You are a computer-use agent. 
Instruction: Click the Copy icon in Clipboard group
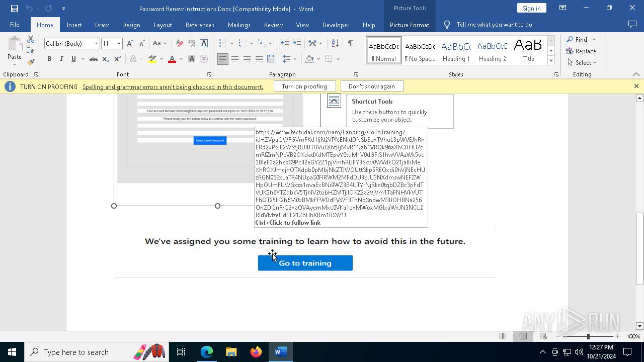coord(31,51)
